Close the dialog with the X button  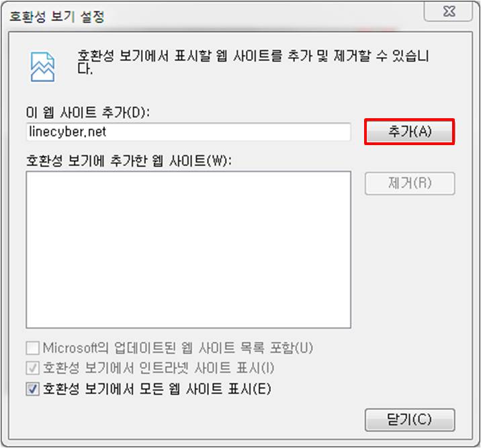(x=449, y=11)
